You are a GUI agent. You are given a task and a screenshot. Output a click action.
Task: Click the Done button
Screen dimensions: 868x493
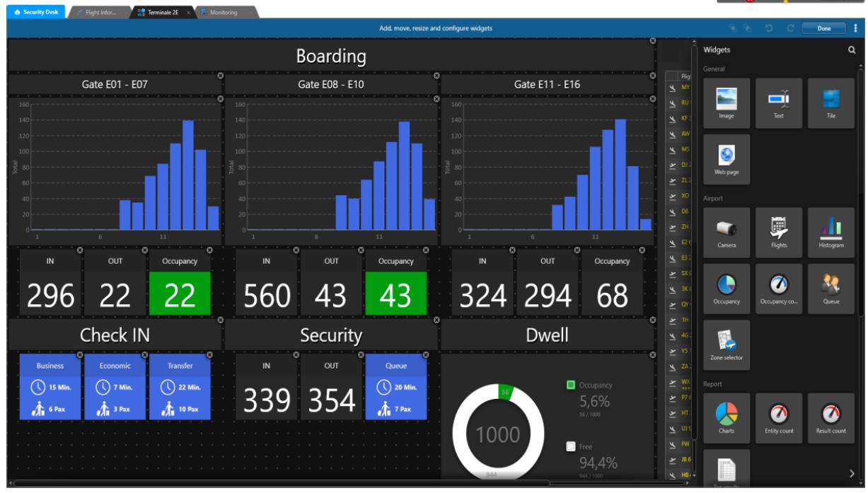click(x=823, y=28)
